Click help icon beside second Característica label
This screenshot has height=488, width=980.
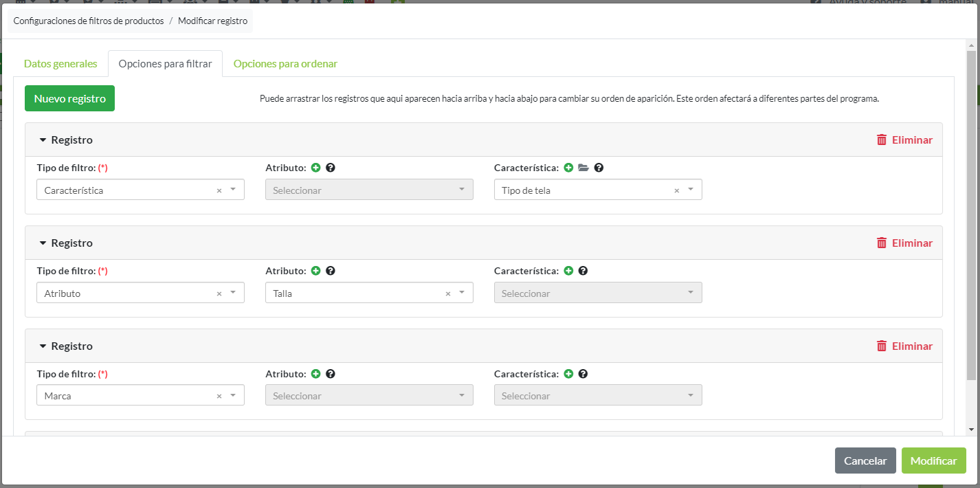click(583, 271)
